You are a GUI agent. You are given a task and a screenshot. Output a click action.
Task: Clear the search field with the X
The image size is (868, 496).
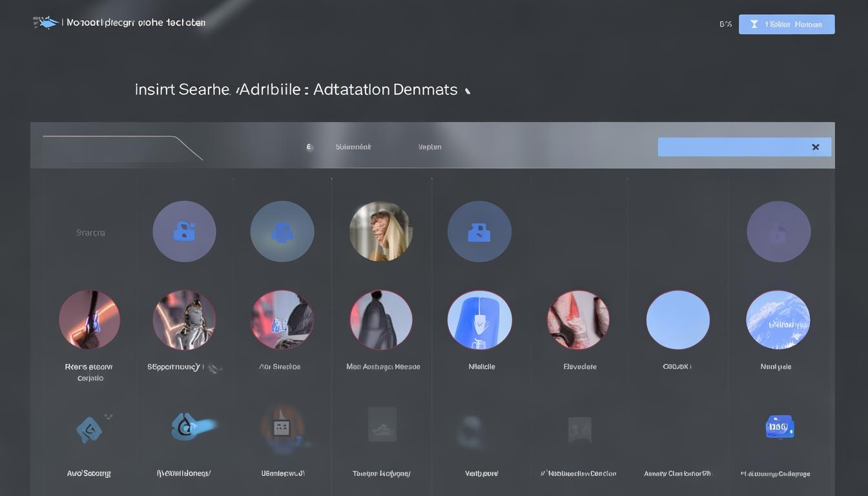815,147
